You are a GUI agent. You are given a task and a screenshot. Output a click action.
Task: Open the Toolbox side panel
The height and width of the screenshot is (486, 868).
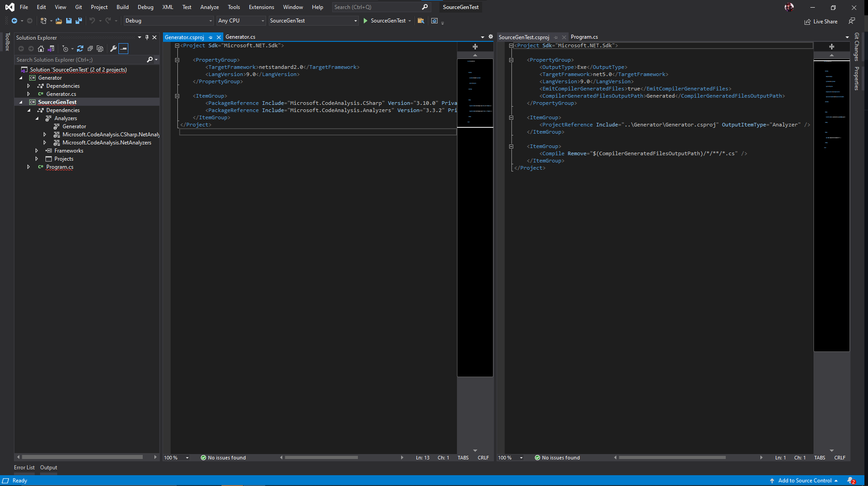click(x=7, y=42)
